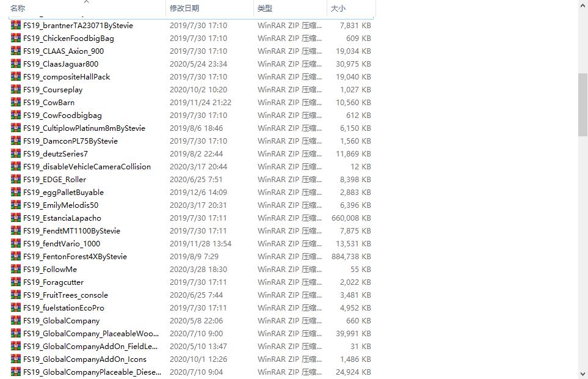Click the scroll down arrow of the scrollbar
Viewport: 588px width, 379px height.
click(x=583, y=373)
